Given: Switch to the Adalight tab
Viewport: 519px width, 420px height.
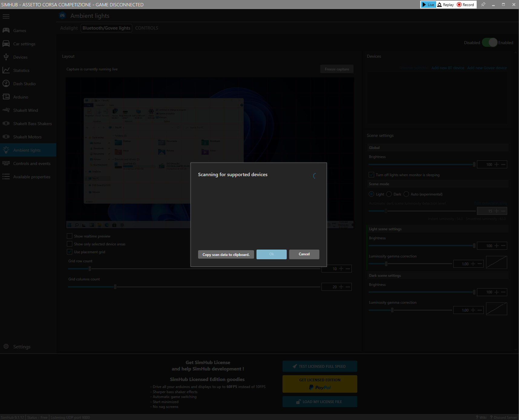Looking at the screenshot, I should coord(69,28).
